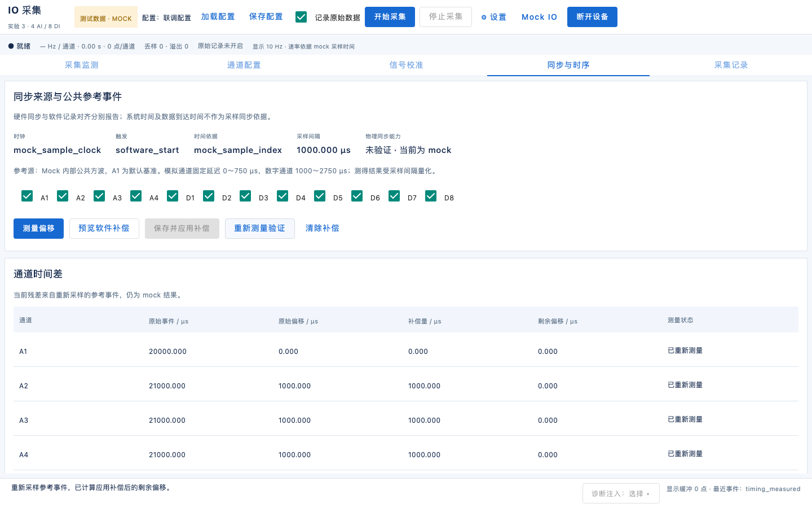Click the 开始采集 button
The height and width of the screenshot is (508, 812).
(x=390, y=17)
